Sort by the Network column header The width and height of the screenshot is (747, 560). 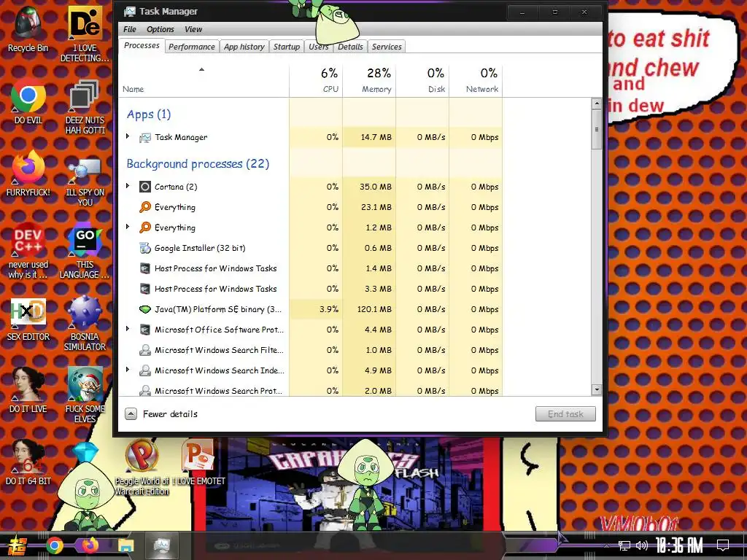coord(476,80)
